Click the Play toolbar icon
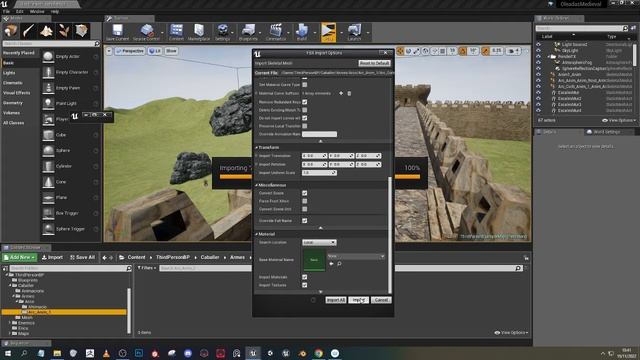 point(328,32)
